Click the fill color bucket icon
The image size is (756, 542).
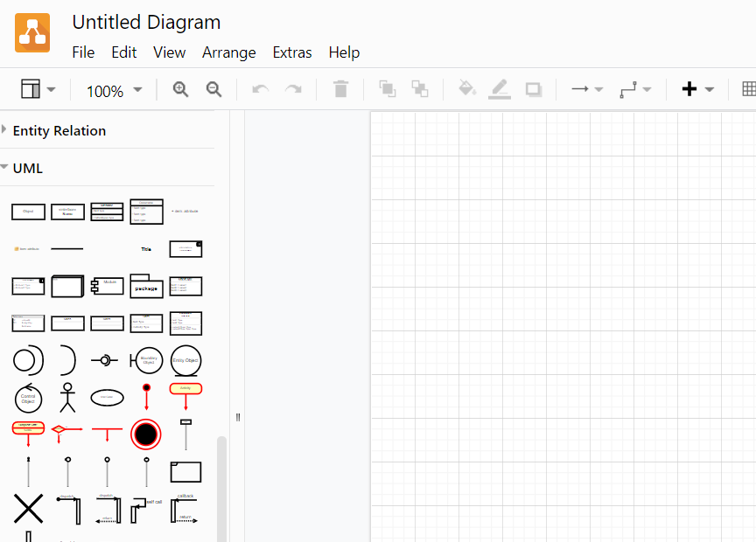point(466,88)
